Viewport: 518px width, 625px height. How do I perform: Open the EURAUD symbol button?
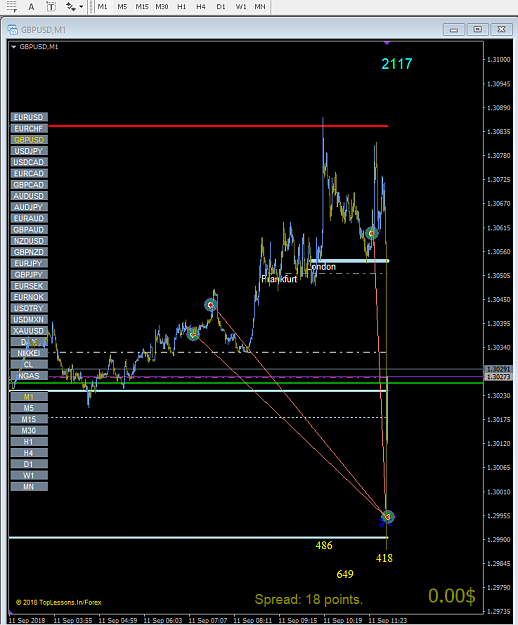29,218
